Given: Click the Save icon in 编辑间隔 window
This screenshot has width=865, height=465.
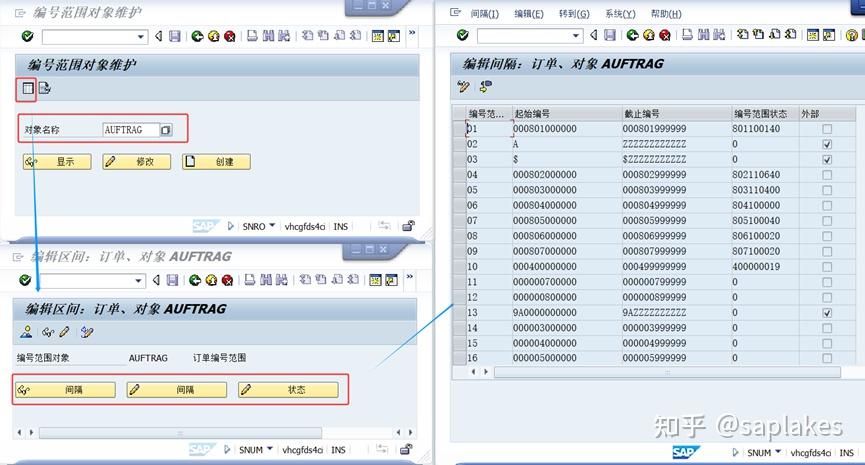Looking at the screenshot, I should (x=610, y=35).
